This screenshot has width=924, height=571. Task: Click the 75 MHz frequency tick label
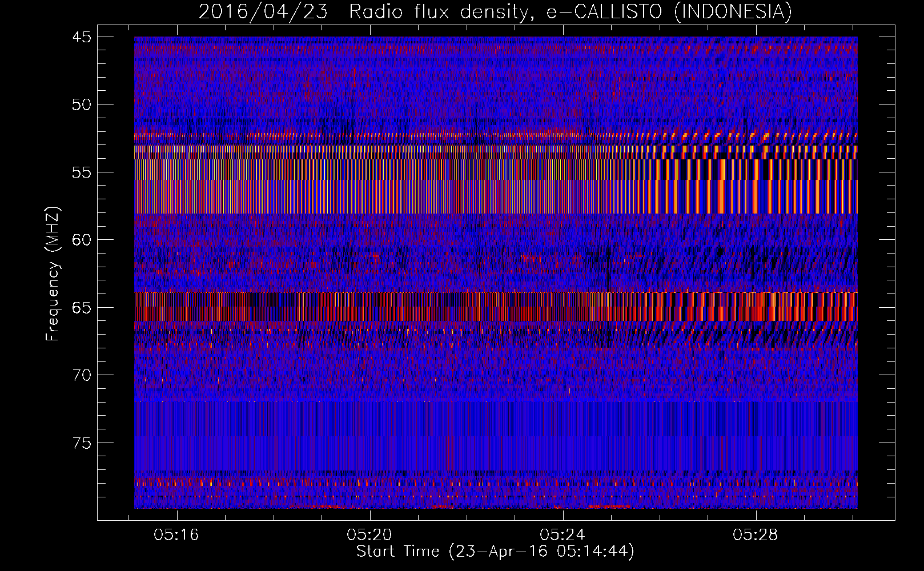click(x=82, y=443)
